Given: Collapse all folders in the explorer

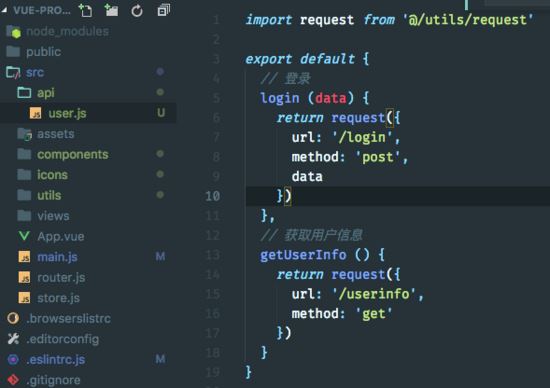Looking at the screenshot, I should (163, 10).
